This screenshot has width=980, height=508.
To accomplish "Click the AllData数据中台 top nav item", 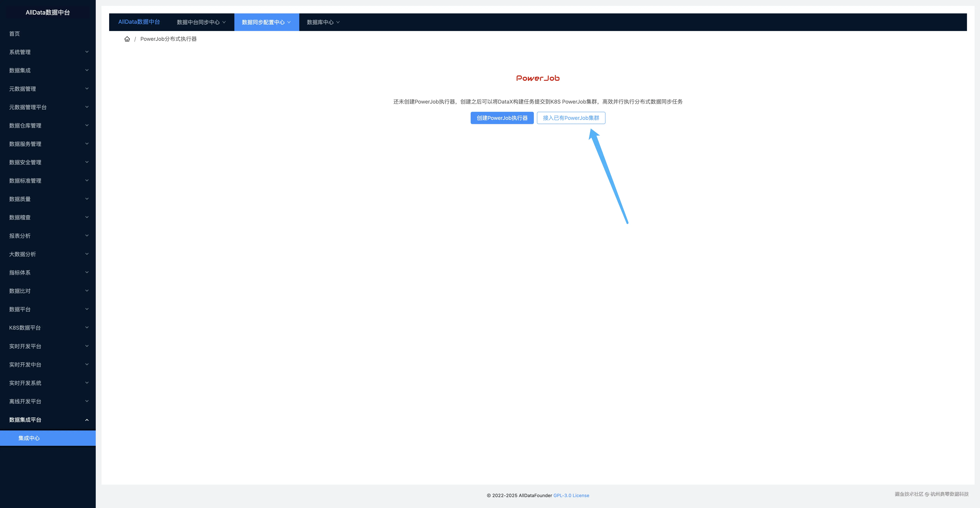I will [139, 22].
